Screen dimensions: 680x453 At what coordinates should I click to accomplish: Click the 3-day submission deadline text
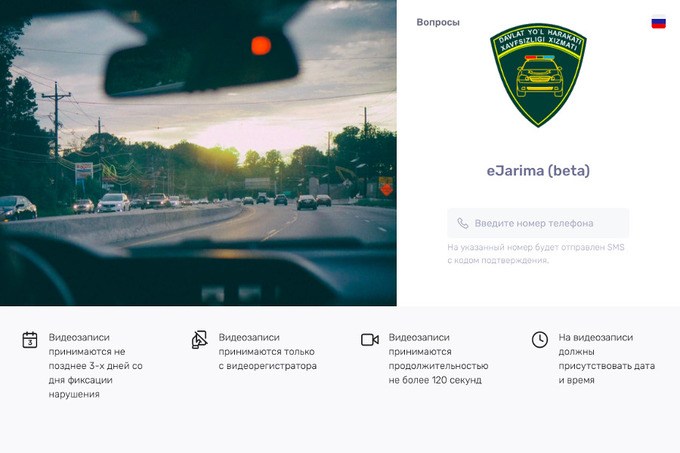95,366
